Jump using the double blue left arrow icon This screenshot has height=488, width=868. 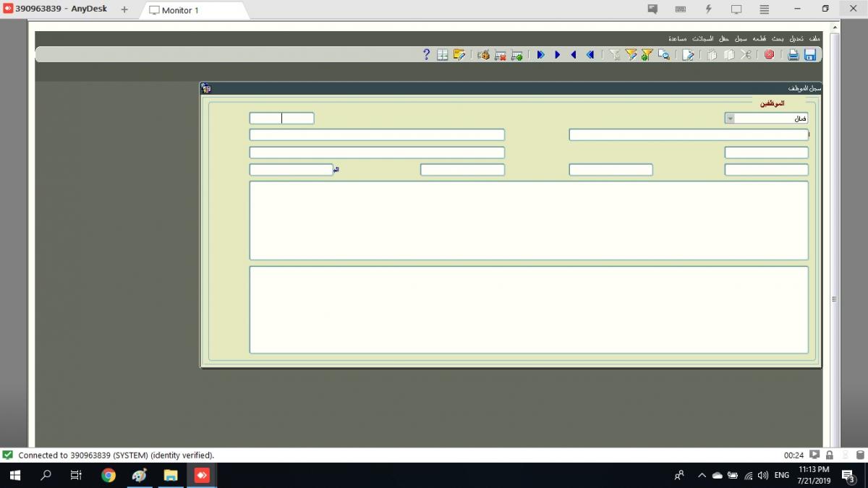[590, 55]
